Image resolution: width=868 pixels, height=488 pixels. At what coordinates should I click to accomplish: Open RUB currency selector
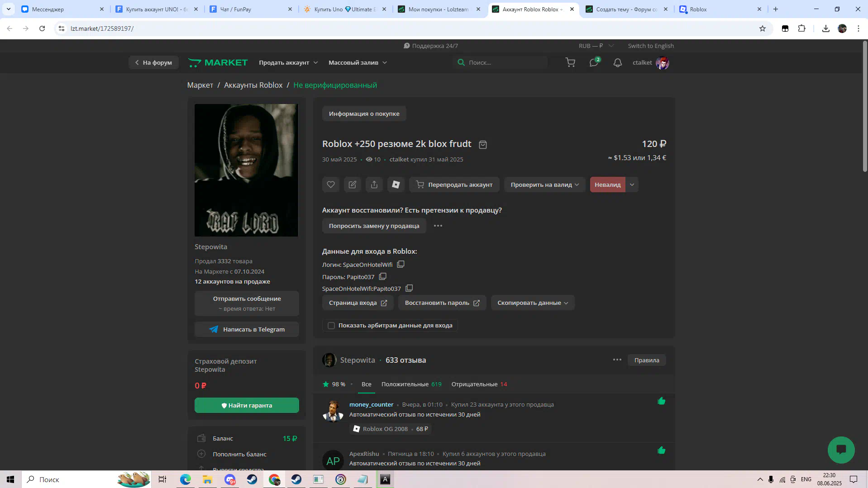click(x=596, y=46)
